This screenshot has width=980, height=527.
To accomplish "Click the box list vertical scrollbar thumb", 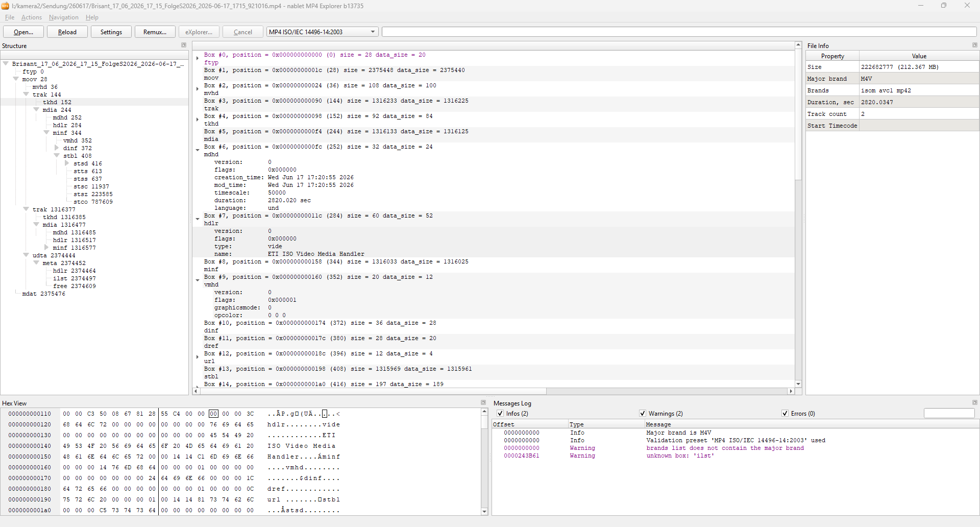I will tap(798, 115).
